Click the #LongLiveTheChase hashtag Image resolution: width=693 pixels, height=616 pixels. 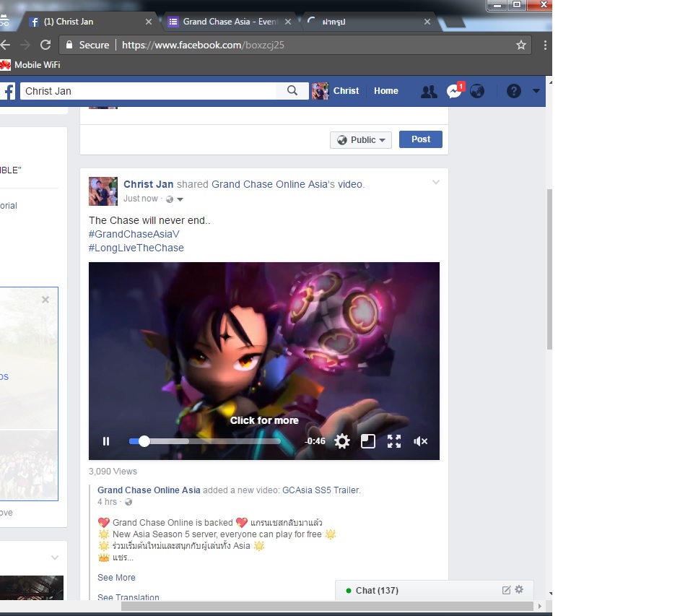136,248
